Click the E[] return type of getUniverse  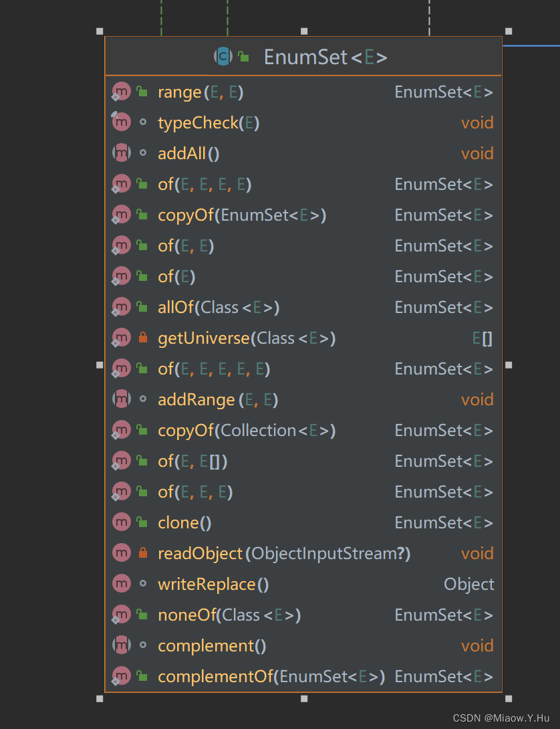point(482,339)
